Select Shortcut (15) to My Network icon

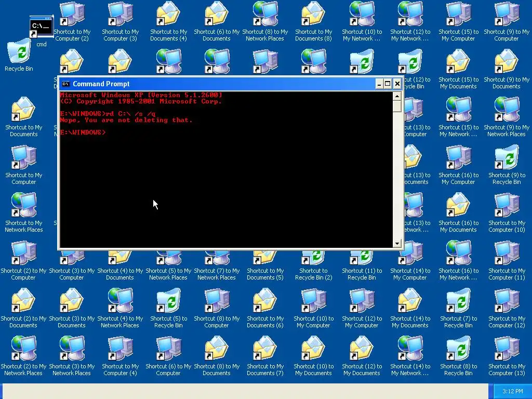point(458,110)
